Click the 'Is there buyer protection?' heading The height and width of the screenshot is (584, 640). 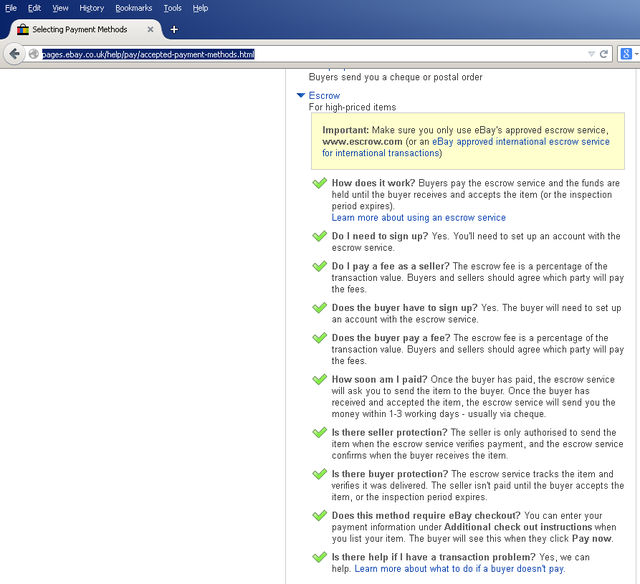point(390,474)
